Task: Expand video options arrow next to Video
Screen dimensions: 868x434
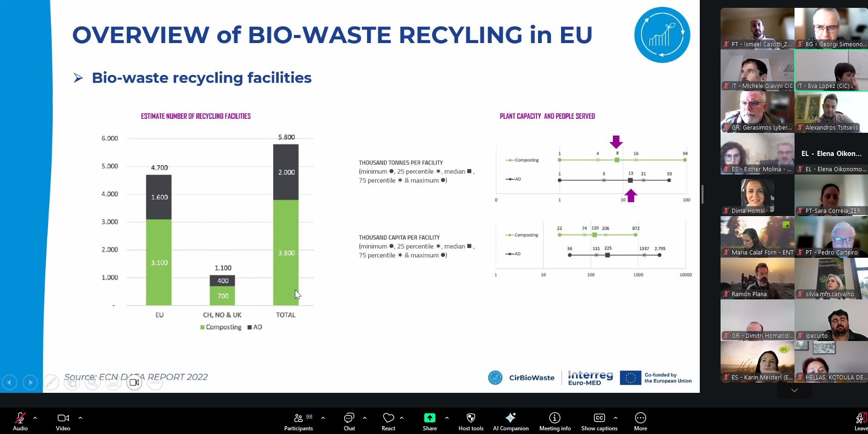Action: pyautogui.click(x=80, y=418)
